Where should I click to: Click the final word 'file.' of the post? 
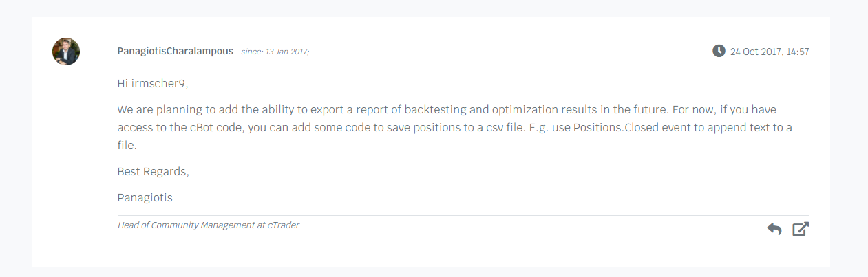[x=127, y=145]
